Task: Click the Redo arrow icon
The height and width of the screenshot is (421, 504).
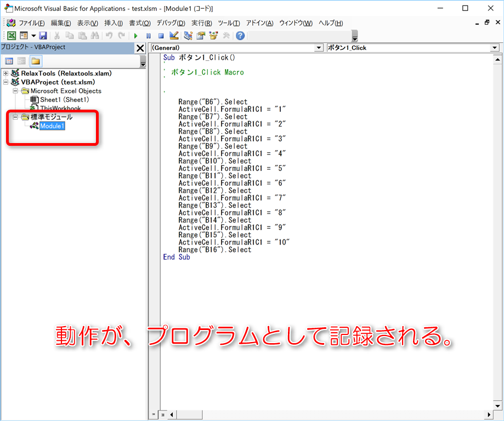Action: [122, 36]
